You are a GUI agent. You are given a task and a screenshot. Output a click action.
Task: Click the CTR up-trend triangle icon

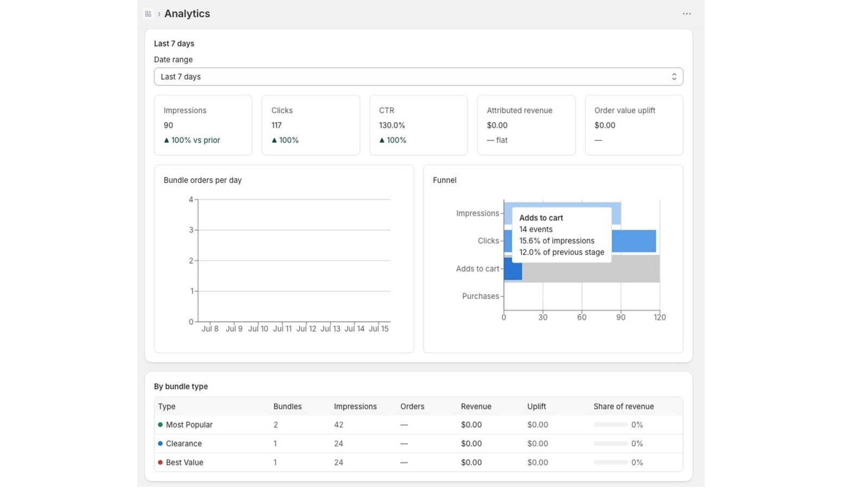tap(382, 140)
